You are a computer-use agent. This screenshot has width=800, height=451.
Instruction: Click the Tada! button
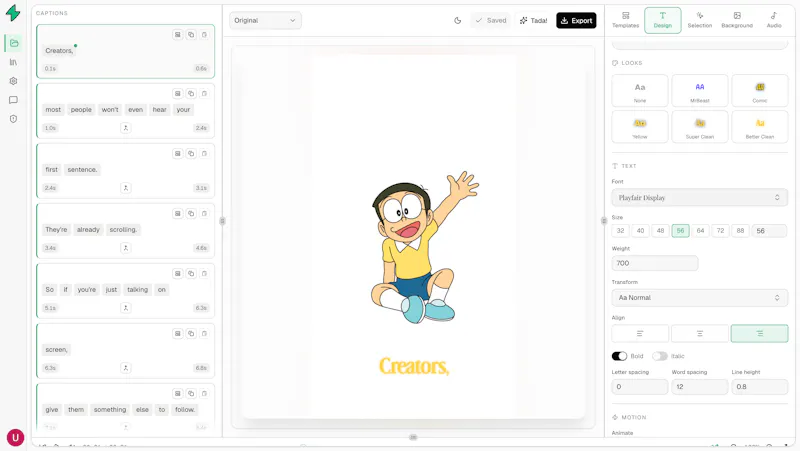(x=533, y=20)
